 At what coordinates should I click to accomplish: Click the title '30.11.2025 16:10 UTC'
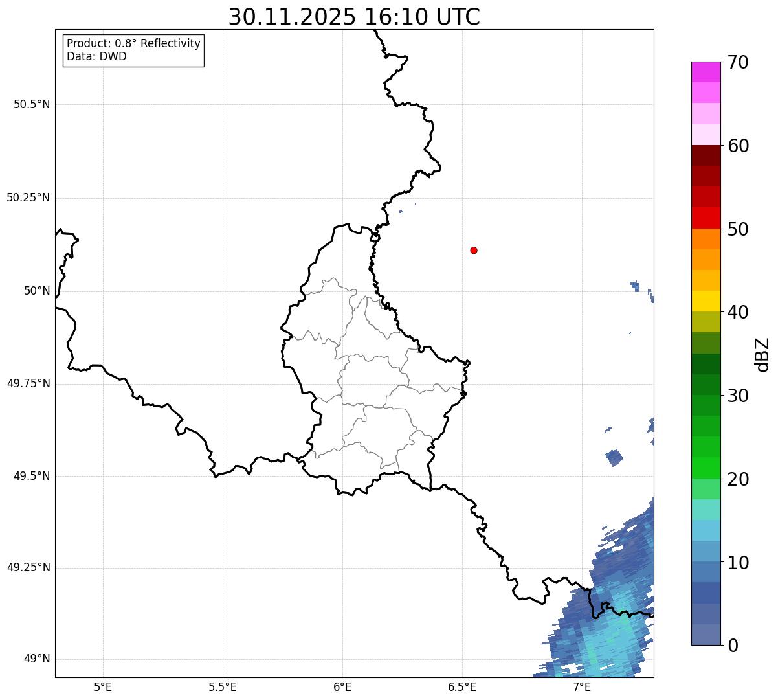click(x=354, y=17)
